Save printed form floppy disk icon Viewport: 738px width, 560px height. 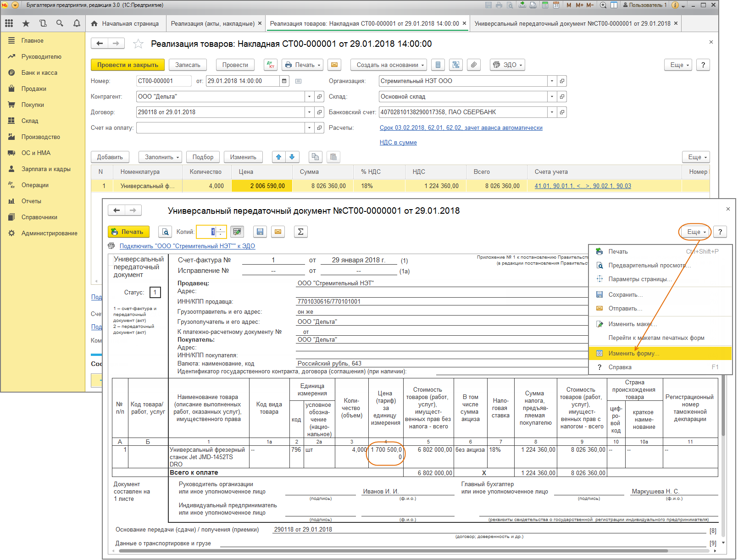[x=260, y=232]
